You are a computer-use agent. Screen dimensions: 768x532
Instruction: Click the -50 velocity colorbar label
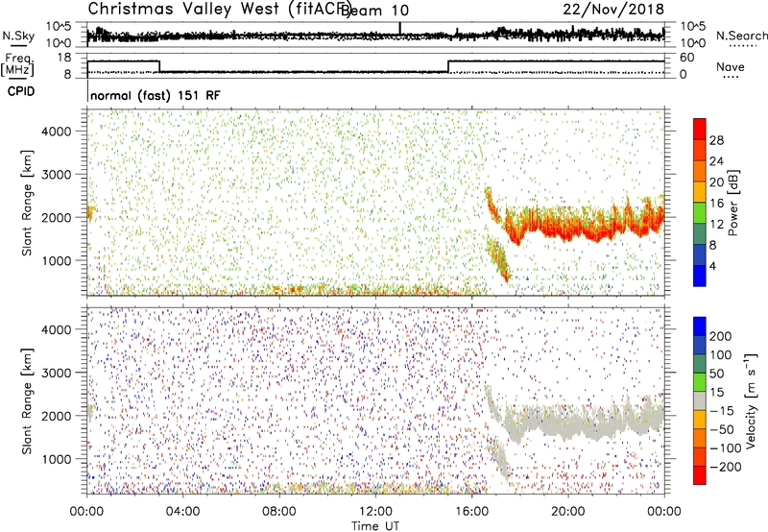coord(722,429)
